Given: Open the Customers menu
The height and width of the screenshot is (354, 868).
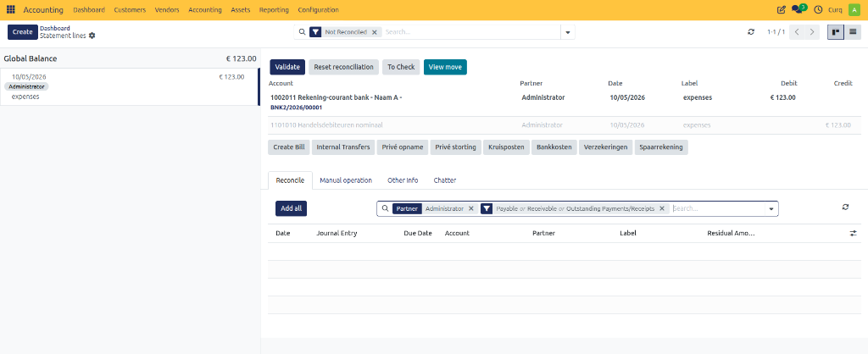Looking at the screenshot, I should pyautogui.click(x=130, y=10).
